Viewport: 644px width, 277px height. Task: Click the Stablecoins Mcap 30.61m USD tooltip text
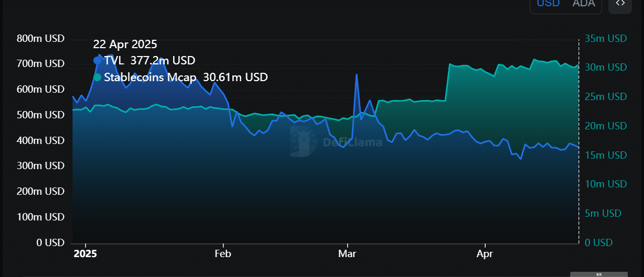click(x=186, y=77)
